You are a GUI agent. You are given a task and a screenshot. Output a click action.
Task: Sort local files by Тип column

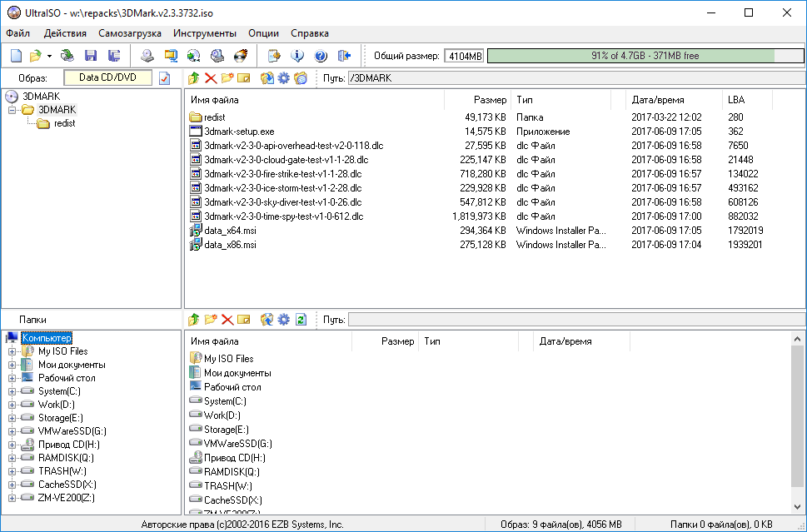point(468,341)
